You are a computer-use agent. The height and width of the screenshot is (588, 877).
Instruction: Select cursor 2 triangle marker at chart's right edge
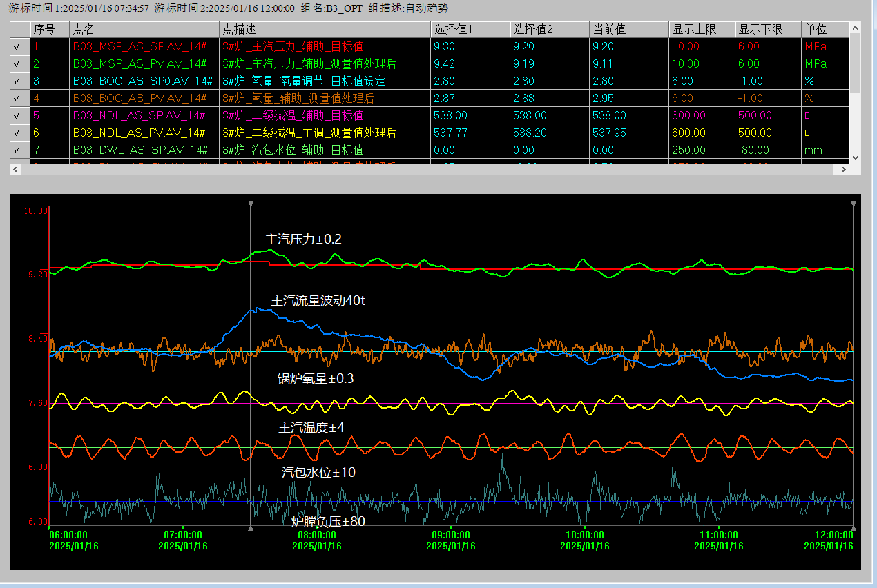tap(854, 203)
